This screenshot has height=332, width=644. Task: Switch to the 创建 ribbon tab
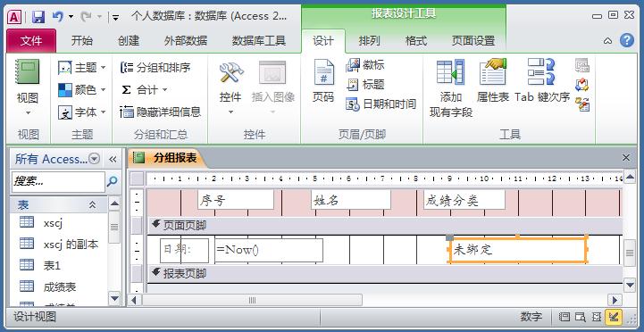click(129, 41)
